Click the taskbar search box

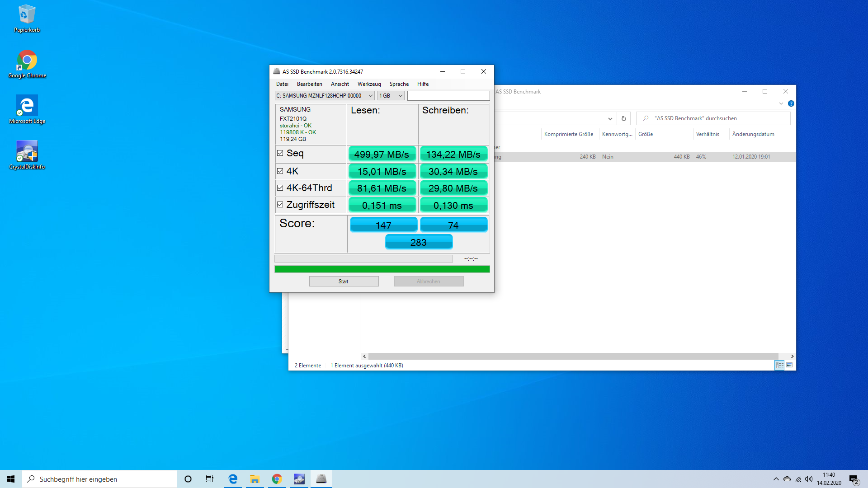[99, 479]
